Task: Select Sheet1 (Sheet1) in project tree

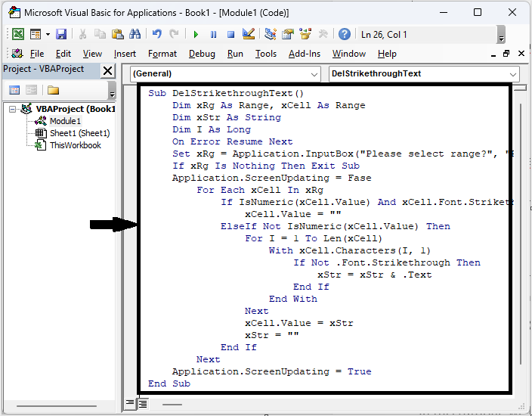Action: pos(80,133)
